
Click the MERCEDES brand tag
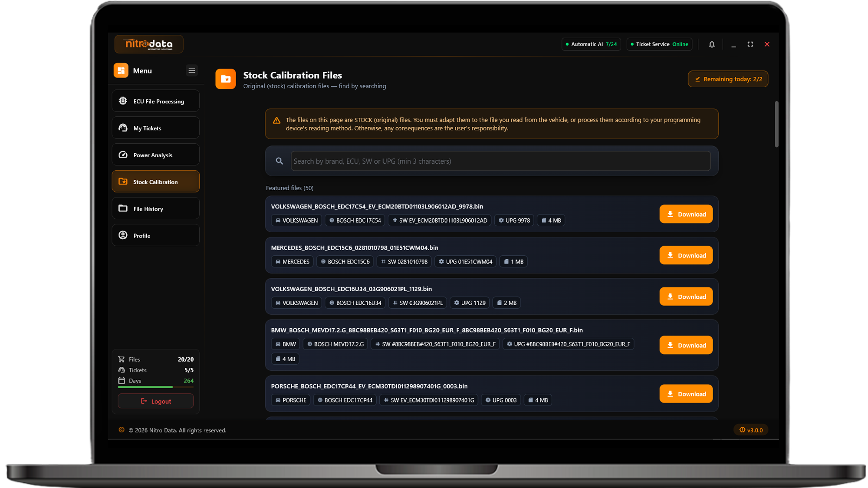293,262
